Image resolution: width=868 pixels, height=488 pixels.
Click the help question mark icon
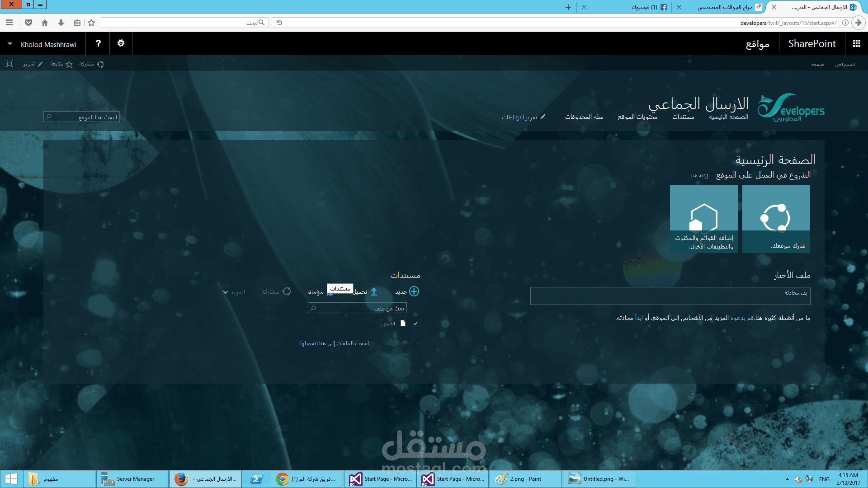tap(98, 43)
